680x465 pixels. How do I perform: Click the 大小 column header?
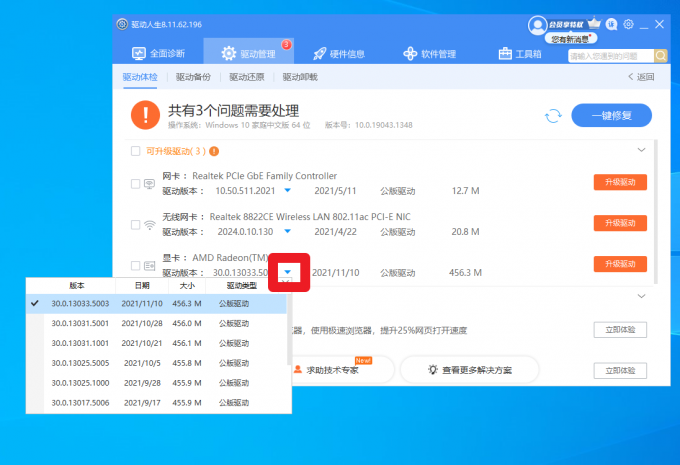(187, 285)
